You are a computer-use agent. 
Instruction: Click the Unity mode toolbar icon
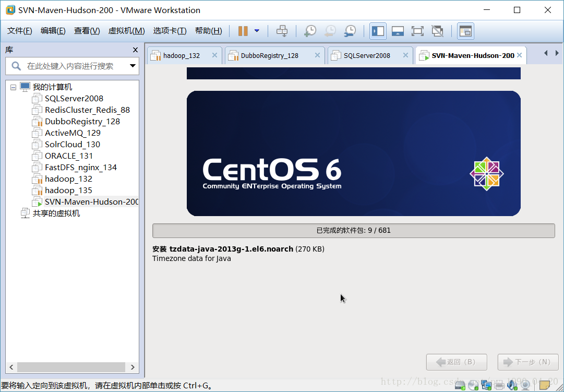point(437,31)
